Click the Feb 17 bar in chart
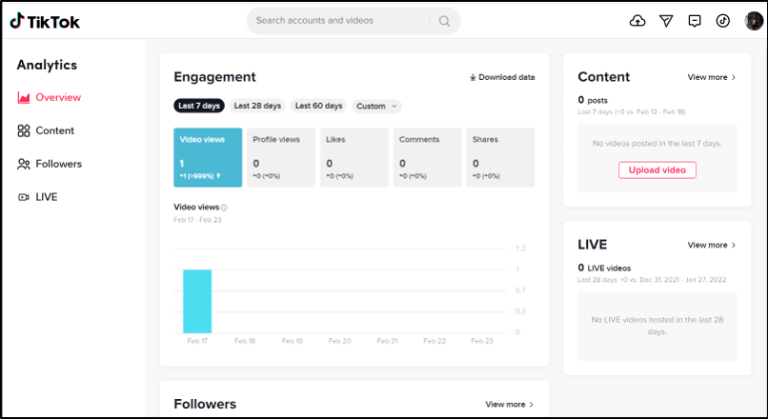 197,301
